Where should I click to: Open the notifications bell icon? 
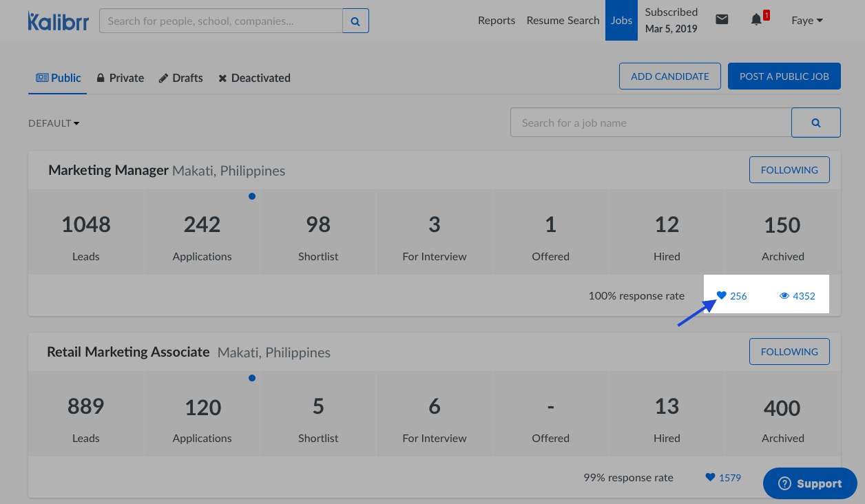tap(757, 20)
